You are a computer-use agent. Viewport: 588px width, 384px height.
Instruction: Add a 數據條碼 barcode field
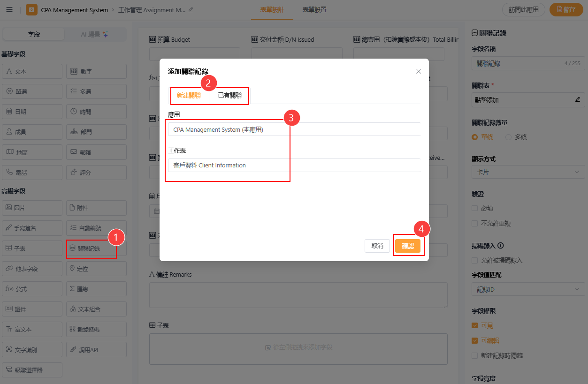[96, 329]
